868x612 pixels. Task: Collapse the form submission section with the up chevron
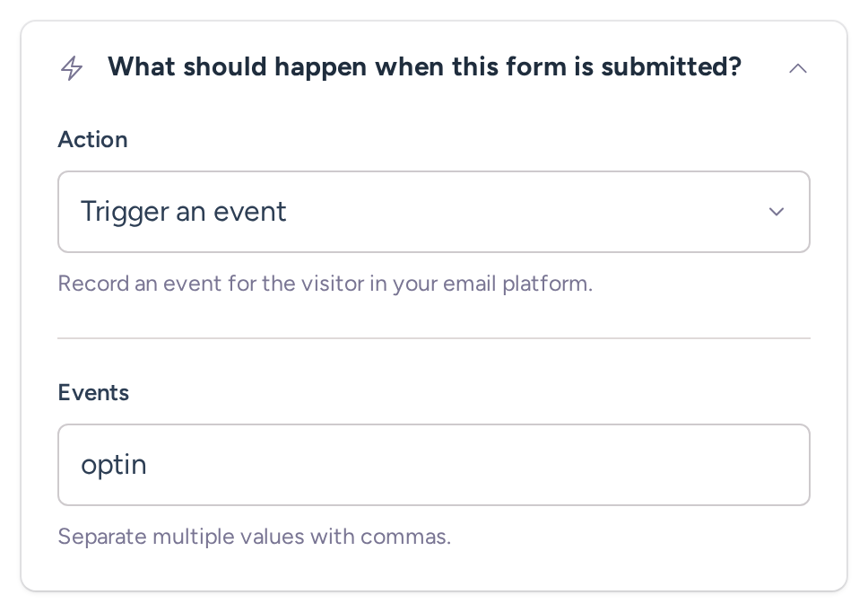798,69
